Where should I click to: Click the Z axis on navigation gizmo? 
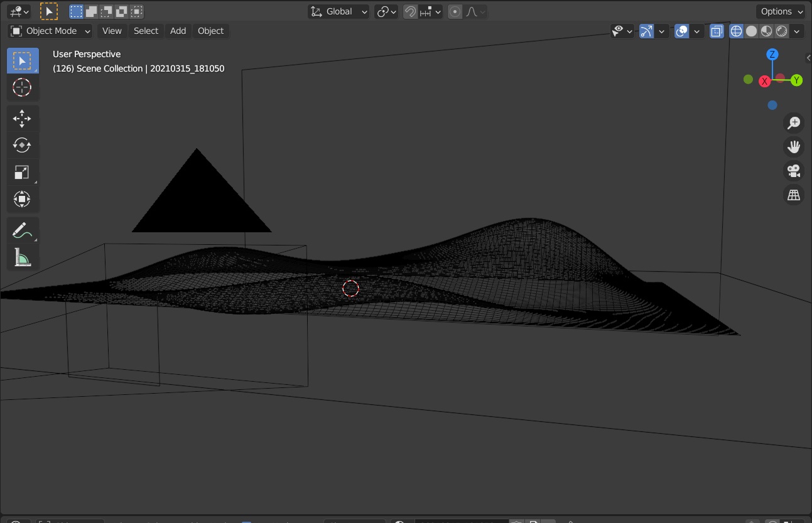click(772, 55)
